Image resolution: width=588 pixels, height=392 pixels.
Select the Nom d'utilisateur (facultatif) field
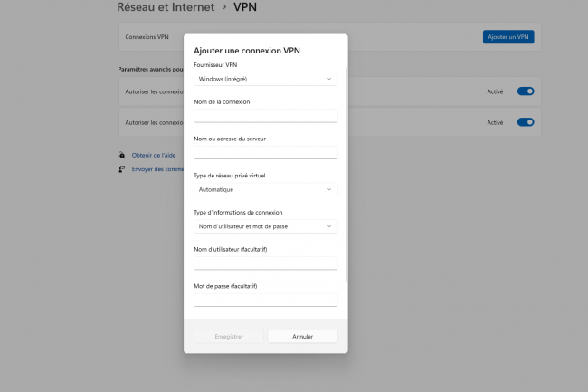click(x=265, y=263)
